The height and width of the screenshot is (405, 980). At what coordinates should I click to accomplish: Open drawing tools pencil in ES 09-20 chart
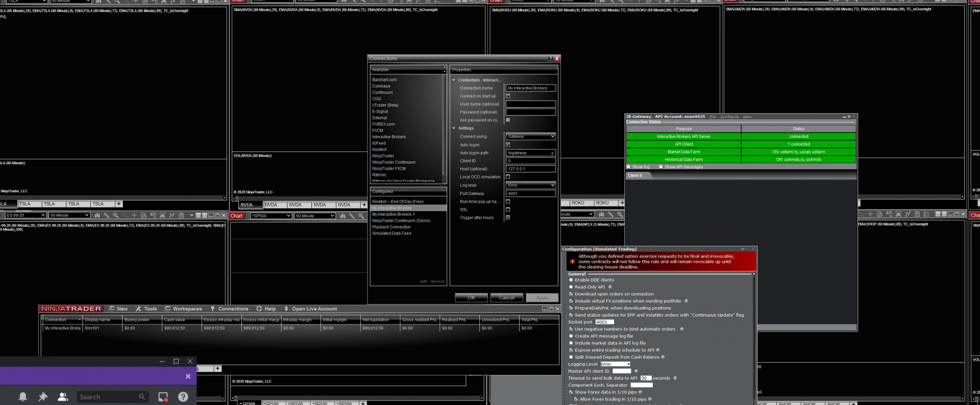107,215
